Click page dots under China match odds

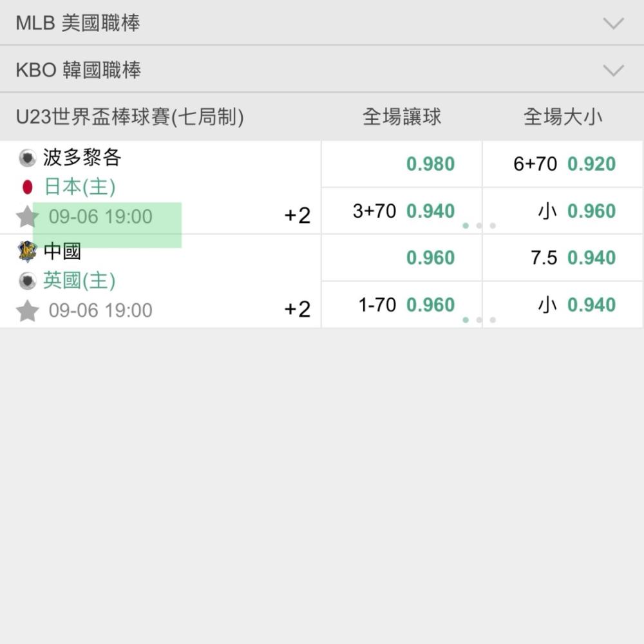[479, 319]
